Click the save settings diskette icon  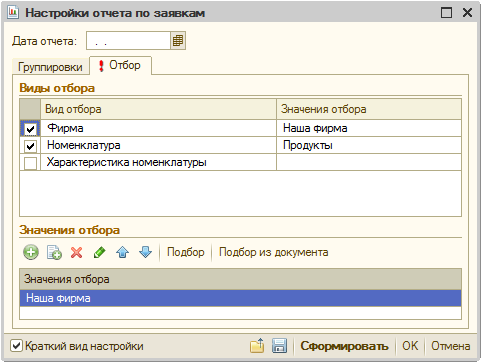(279, 346)
